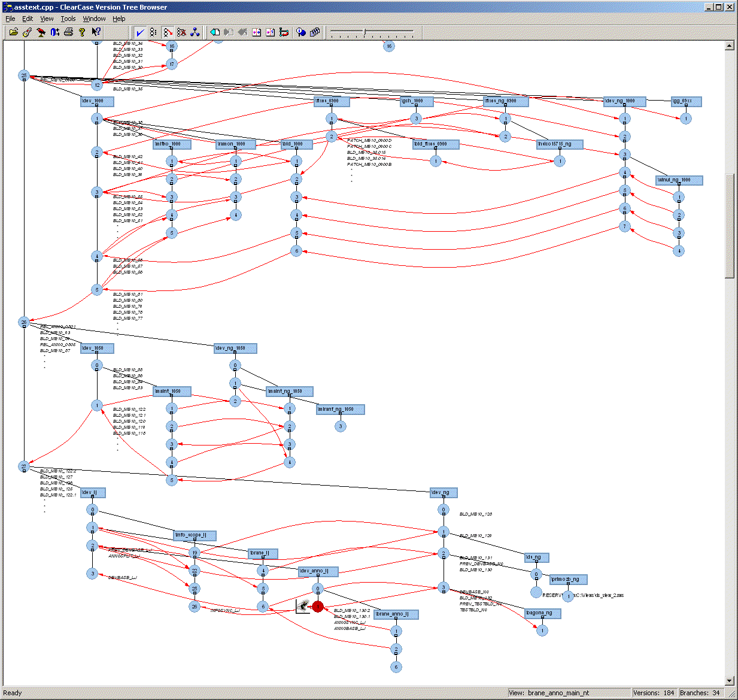Open the File menu

point(10,19)
